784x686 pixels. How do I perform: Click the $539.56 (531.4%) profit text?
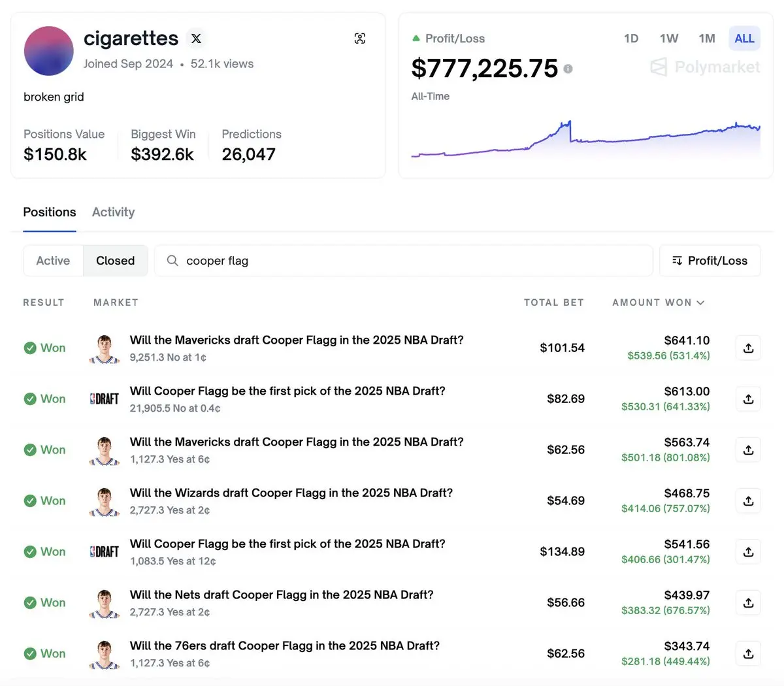click(668, 356)
